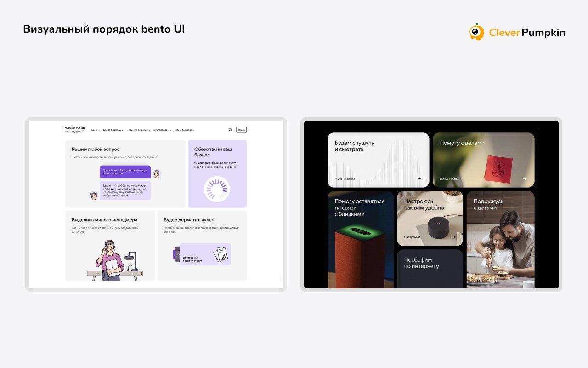Expand the Старт бизнеса menu
The width and height of the screenshot is (588, 368).
coord(113,130)
